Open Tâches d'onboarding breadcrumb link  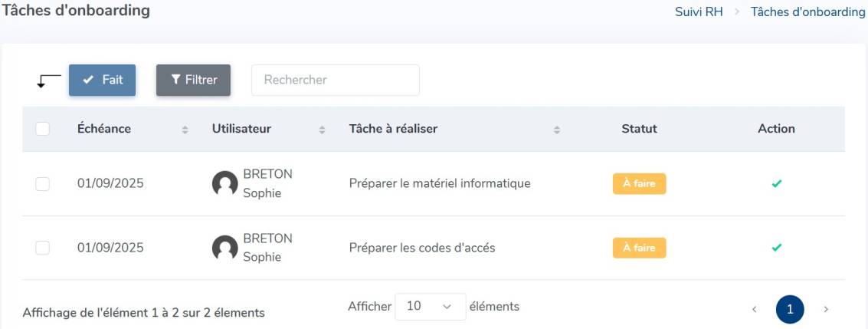[x=807, y=12]
